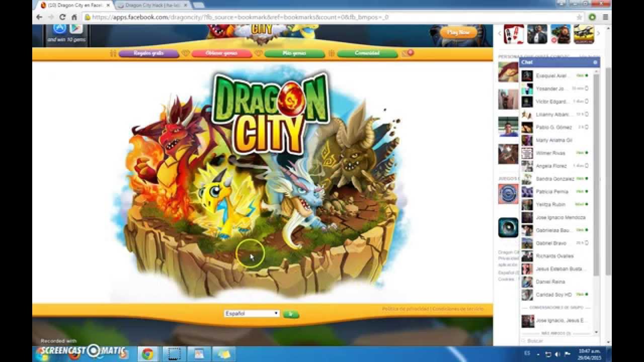
Task: Open the Comunidad button
Action: click(x=367, y=53)
